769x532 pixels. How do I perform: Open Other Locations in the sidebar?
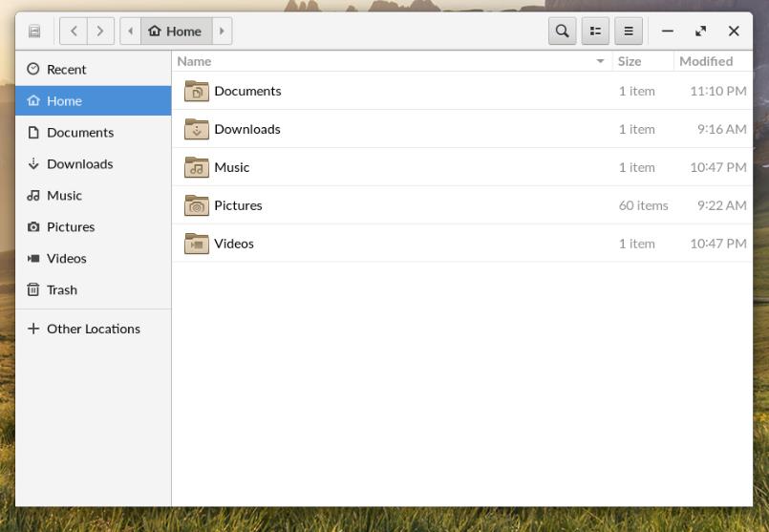pyautogui.click(x=93, y=329)
